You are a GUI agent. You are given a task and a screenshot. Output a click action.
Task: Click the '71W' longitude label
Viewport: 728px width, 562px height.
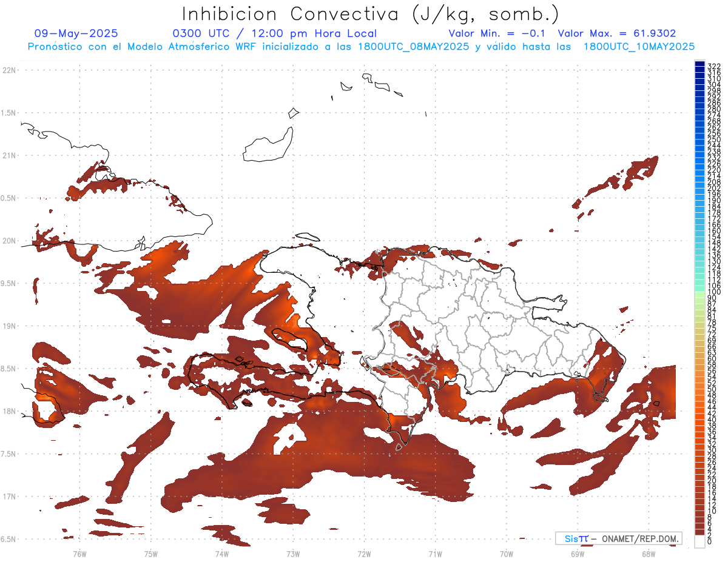coord(436,553)
